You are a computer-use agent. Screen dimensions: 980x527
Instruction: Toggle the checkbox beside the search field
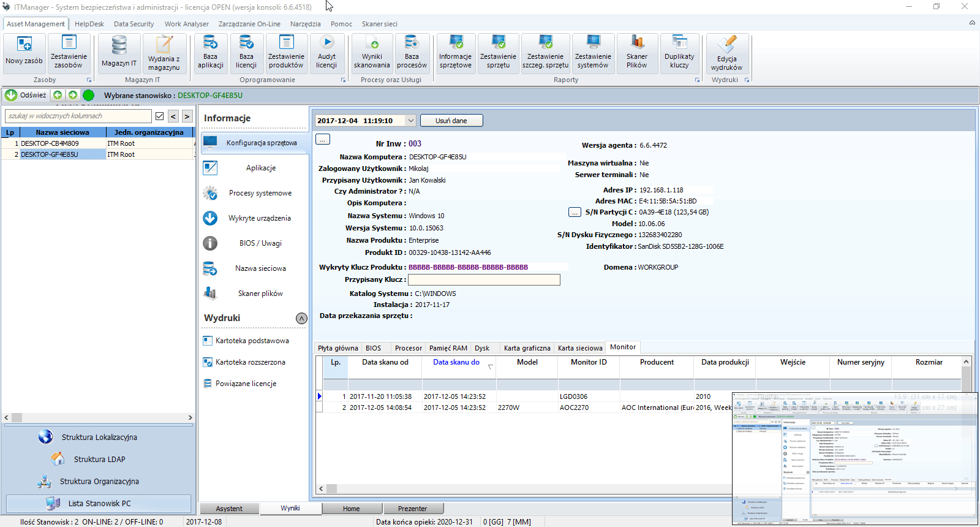click(160, 116)
